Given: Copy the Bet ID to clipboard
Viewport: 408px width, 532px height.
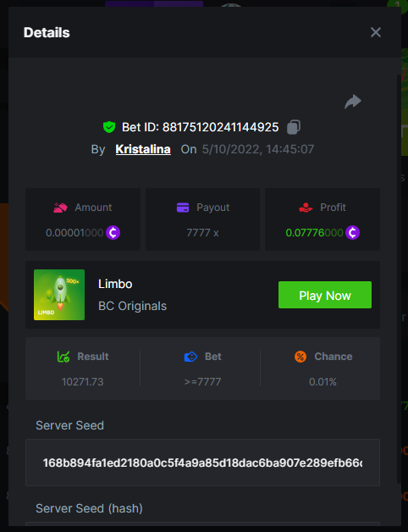Looking at the screenshot, I should [294, 127].
